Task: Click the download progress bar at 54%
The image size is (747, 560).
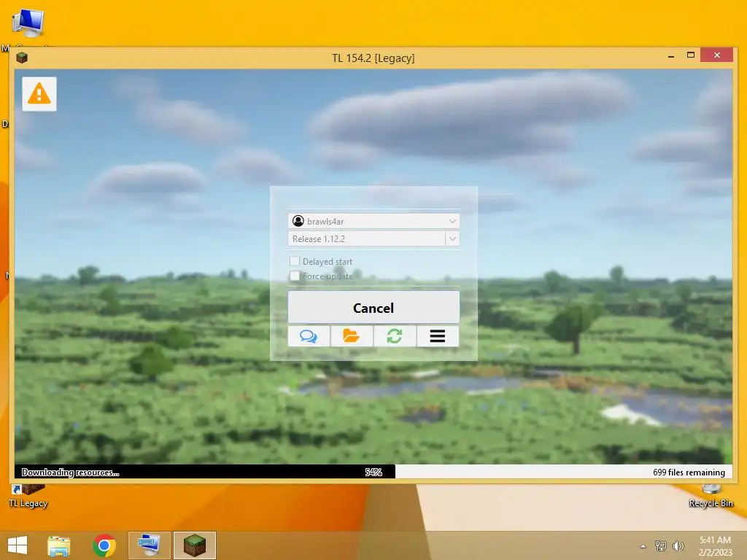Action: [x=373, y=472]
